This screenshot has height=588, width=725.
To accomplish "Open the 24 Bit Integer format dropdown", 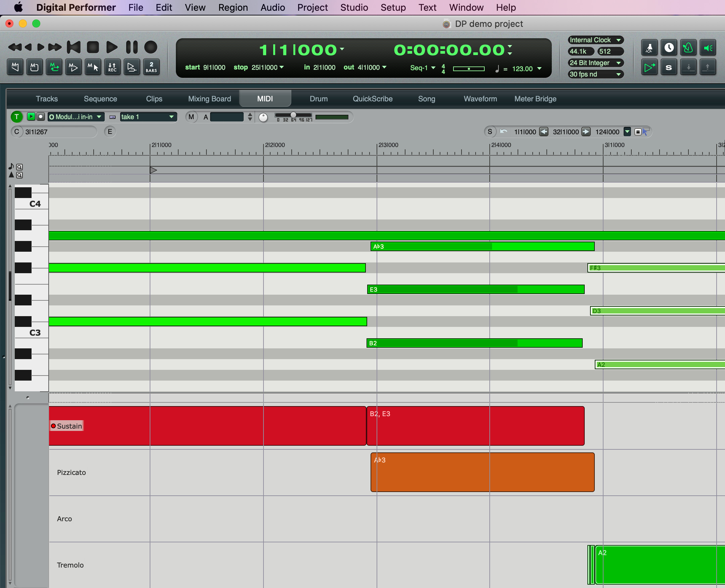I will (x=595, y=63).
